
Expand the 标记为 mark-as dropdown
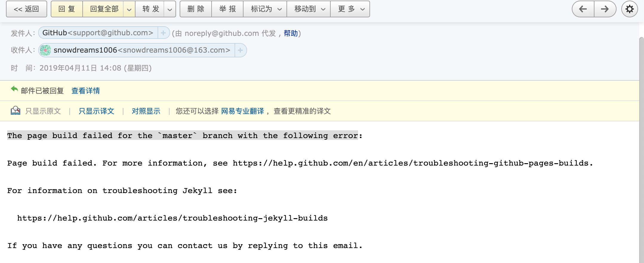click(264, 9)
